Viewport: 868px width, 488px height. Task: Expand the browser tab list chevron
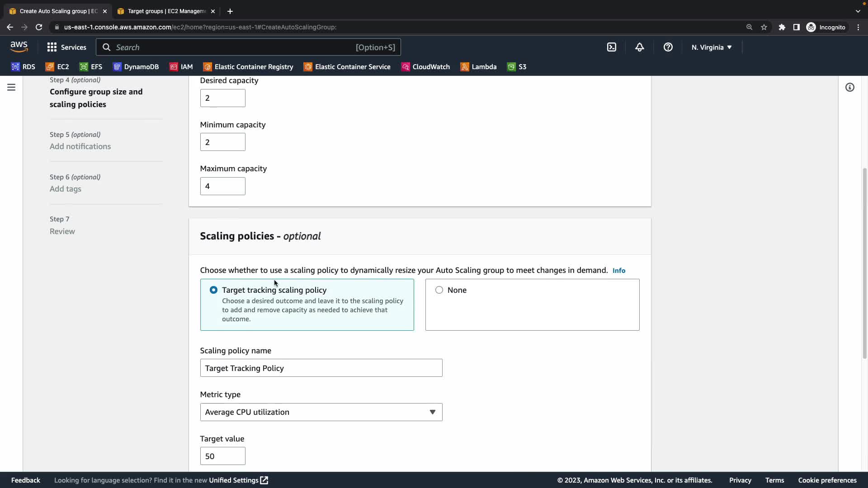(x=858, y=11)
